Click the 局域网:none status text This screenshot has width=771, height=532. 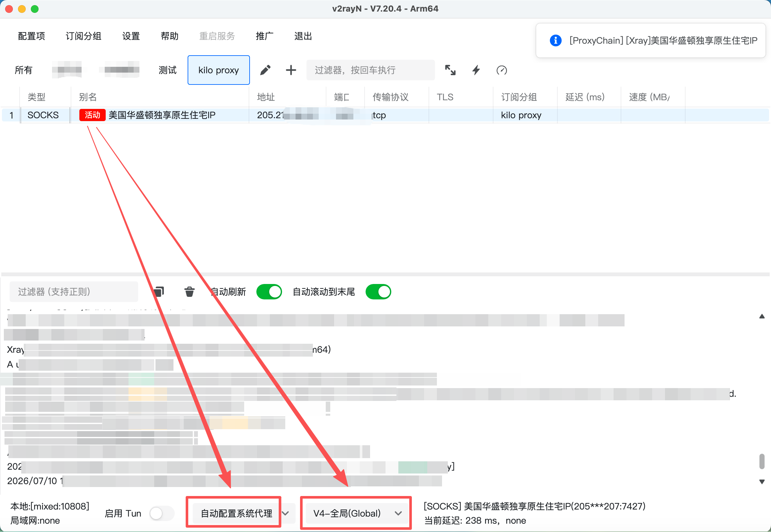click(x=35, y=520)
